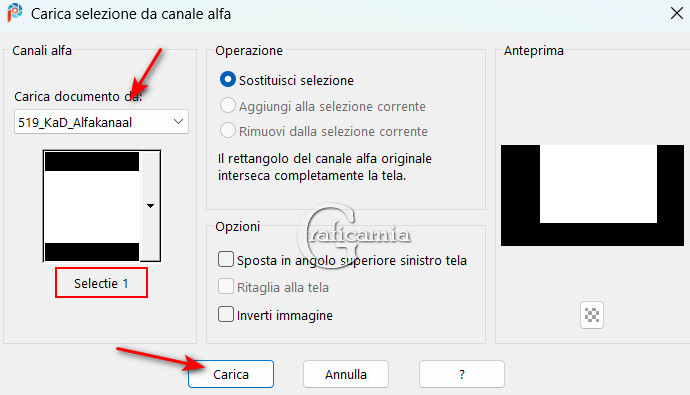Click the dialog title Carica selezione da canale alfa
Viewport: 690px width, 395px height.
[131, 14]
